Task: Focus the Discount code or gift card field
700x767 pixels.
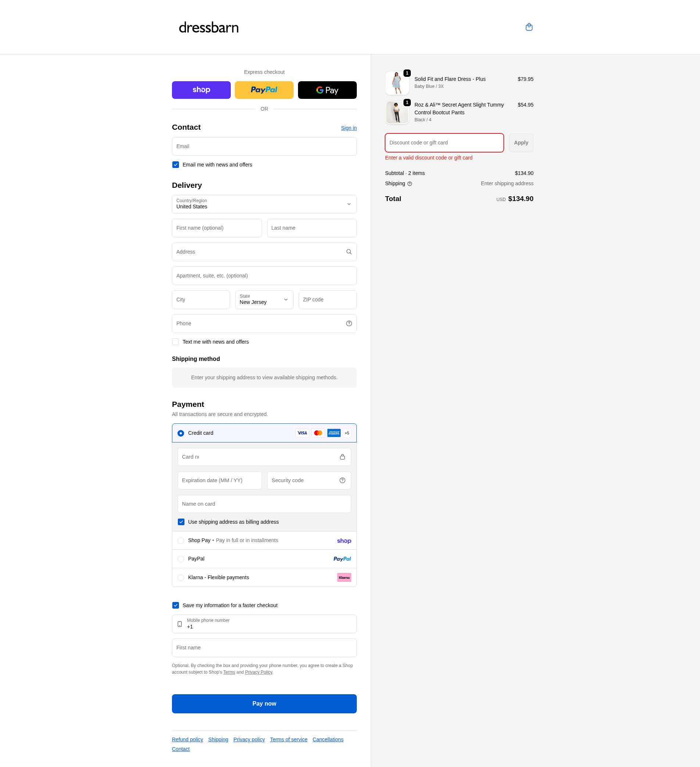Action: click(444, 143)
